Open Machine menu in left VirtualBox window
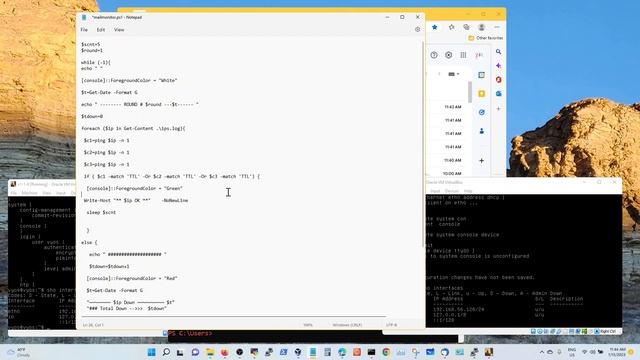This screenshot has height=360, width=640. [x=29, y=193]
